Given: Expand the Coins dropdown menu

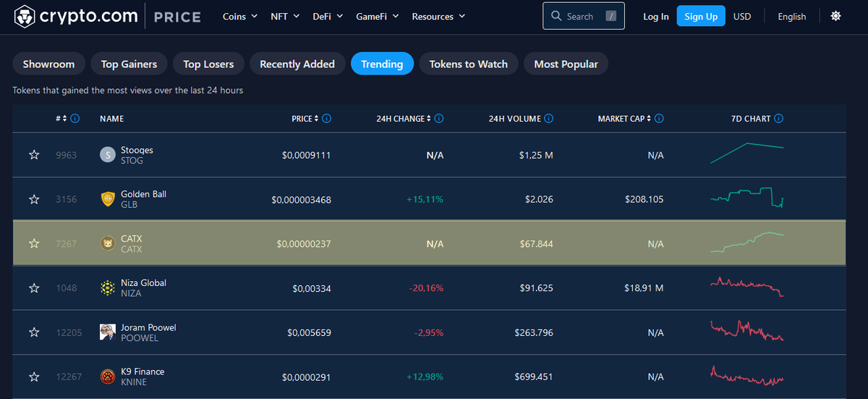Looking at the screenshot, I should [240, 16].
